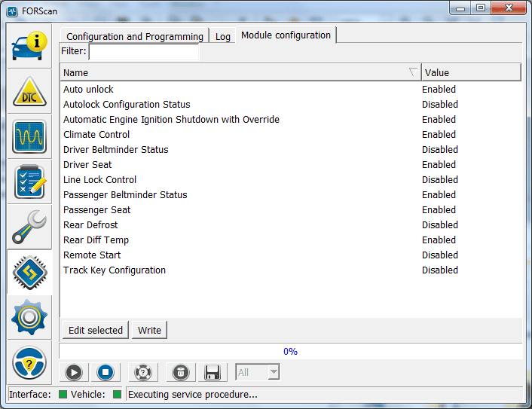This screenshot has width=532, height=409.
Task: Select the Track Key Configuration row
Action: (x=291, y=270)
